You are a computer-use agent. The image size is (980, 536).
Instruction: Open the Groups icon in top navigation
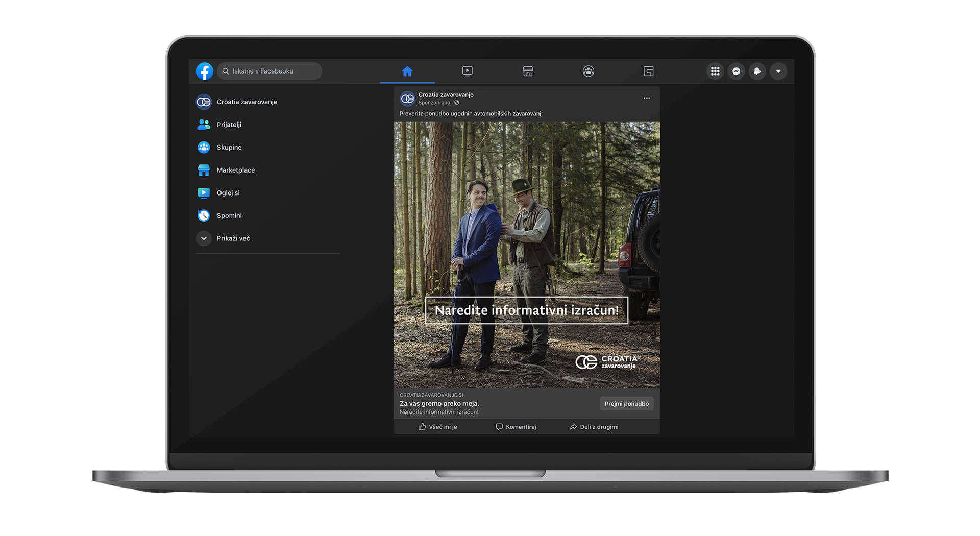tap(588, 71)
